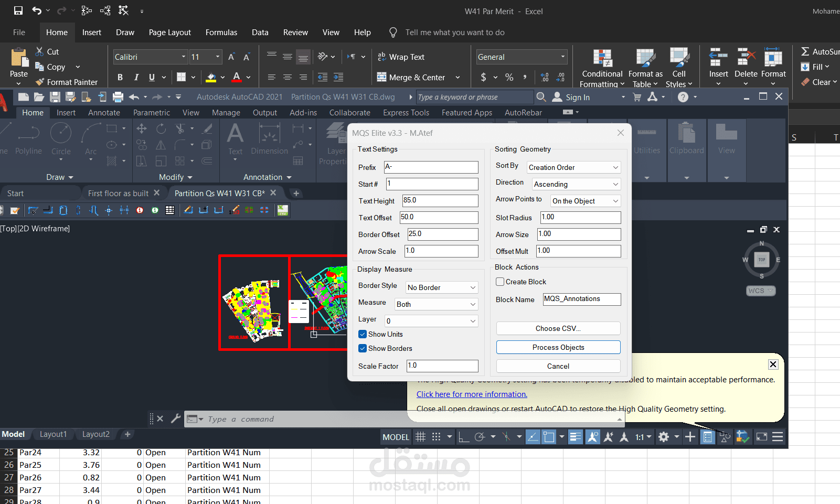Enable the Create Block checkbox
This screenshot has height=504, width=840.
[500, 282]
